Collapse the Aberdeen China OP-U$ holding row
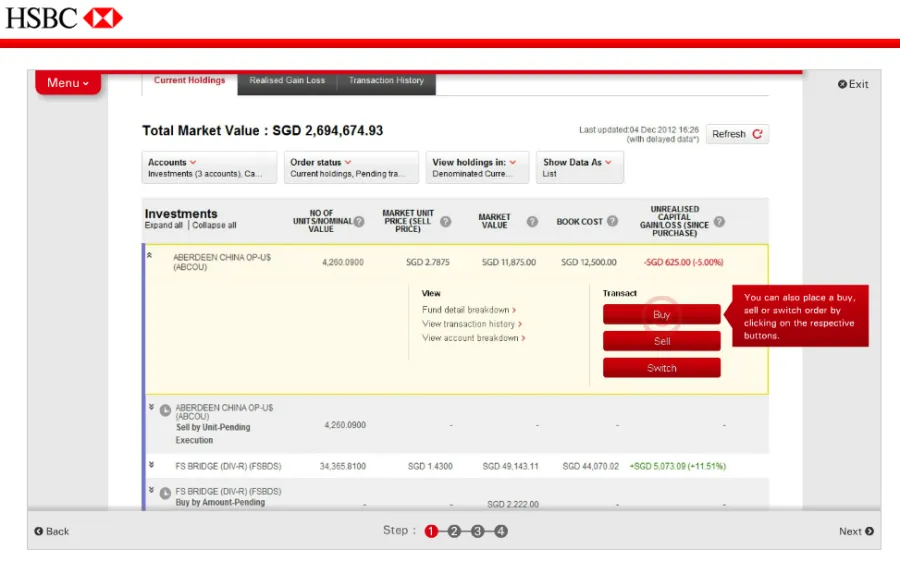 point(151,256)
